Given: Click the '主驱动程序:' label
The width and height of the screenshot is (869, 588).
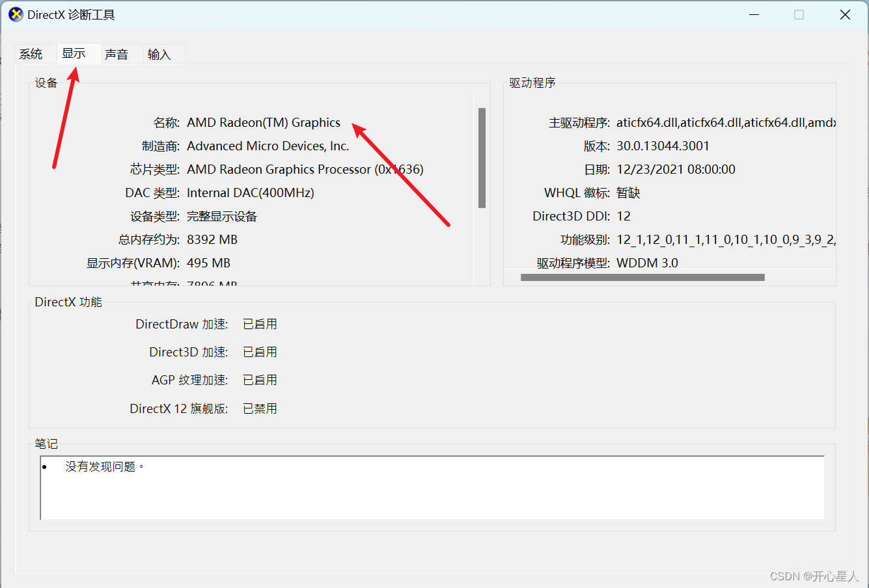Looking at the screenshot, I should pyautogui.click(x=579, y=123).
